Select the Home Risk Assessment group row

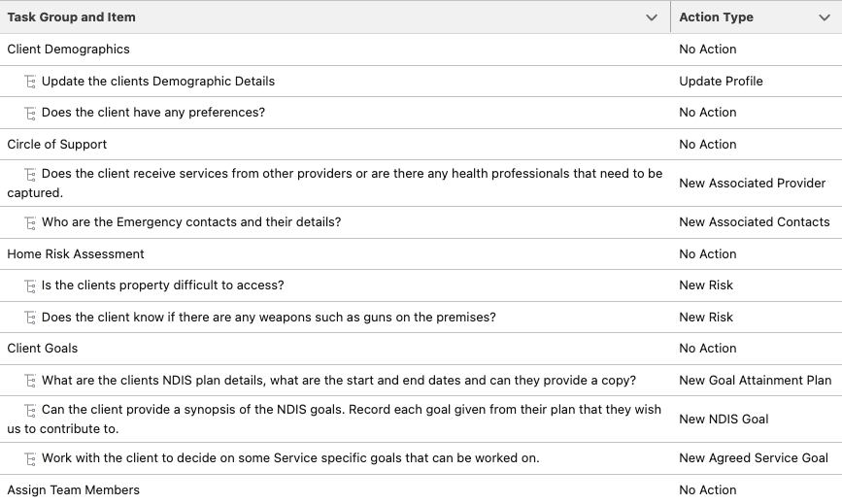pyautogui.click(x=76, y=254)
